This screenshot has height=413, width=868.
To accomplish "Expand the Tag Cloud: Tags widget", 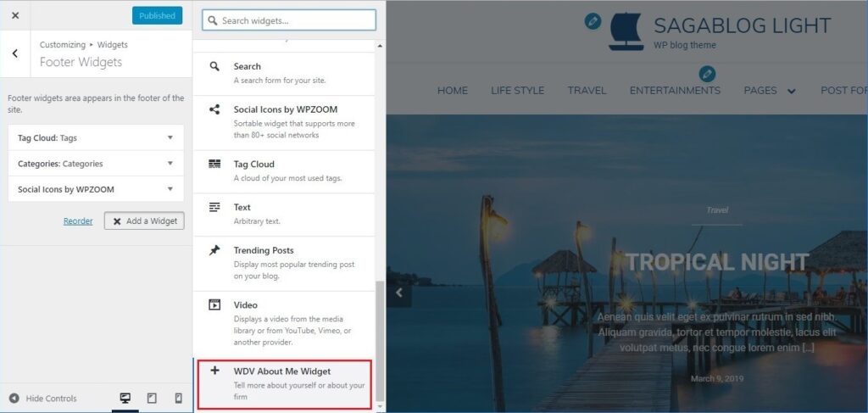I will tap(97, 138).
